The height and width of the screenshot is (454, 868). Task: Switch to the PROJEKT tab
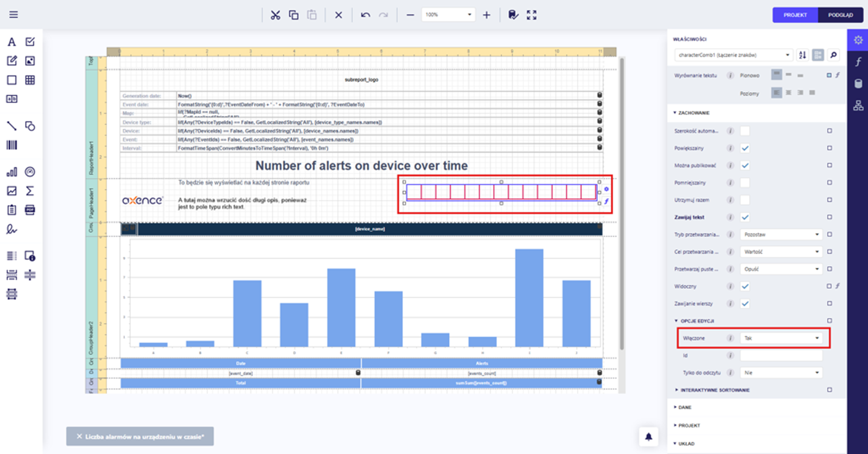(x=795, y=15)
